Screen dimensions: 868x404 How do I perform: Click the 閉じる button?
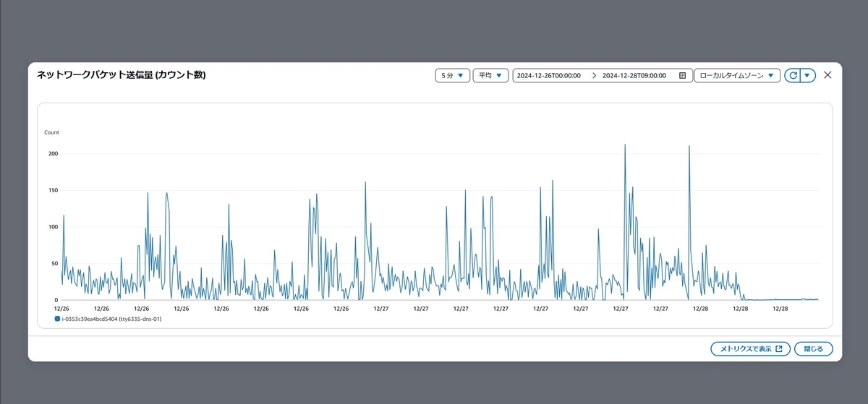tap(813, 349)
